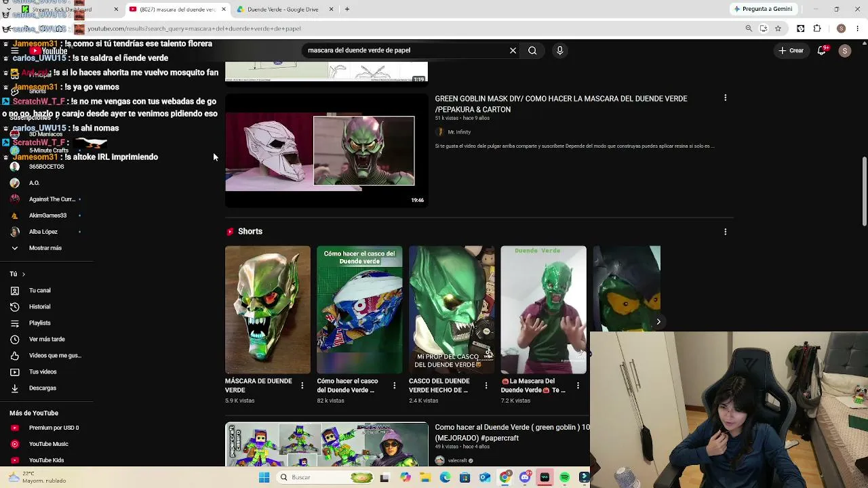
Task: Open options for La Mascara Del Duende short
Action: (x=578, y=385)
